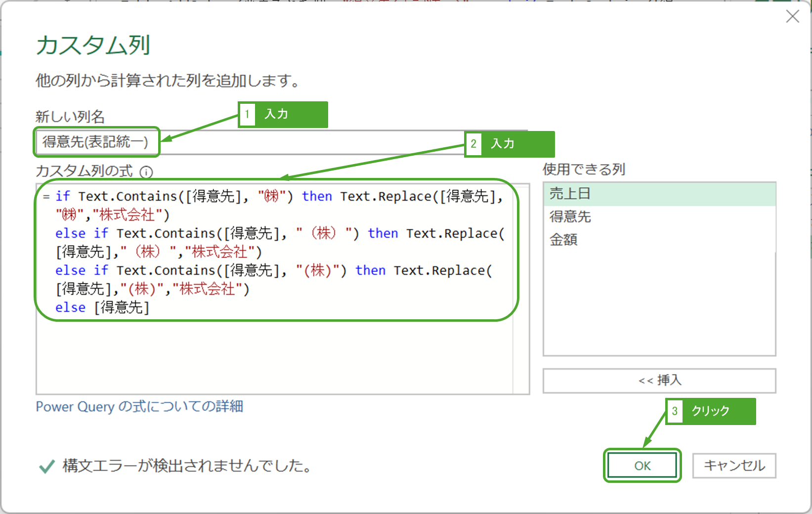Click the formula editor vertical scrollbar
The height and width of the screenshot is (514, 812).
(x=521, y=289)
